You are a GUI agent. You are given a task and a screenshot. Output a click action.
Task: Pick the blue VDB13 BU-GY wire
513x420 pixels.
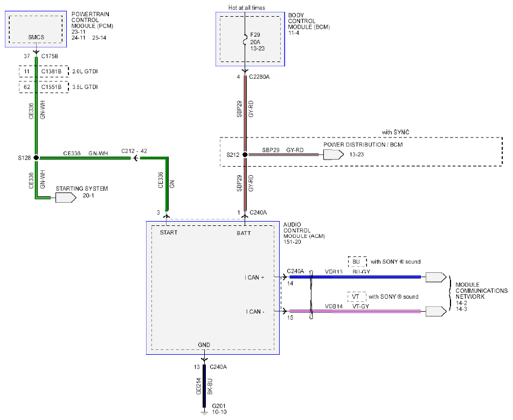coord(366,277)
